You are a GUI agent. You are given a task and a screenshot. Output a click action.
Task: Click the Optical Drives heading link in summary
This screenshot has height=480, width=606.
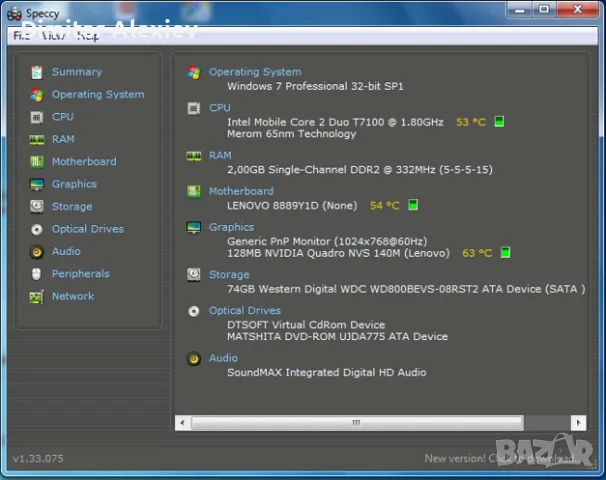pos(245,311)
